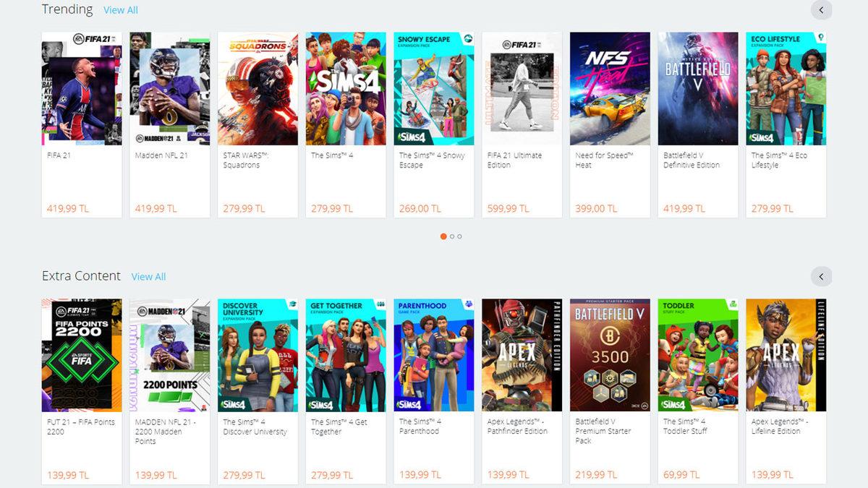Choose The Sims 4 Toddler Stuff pack

(698, 391)
